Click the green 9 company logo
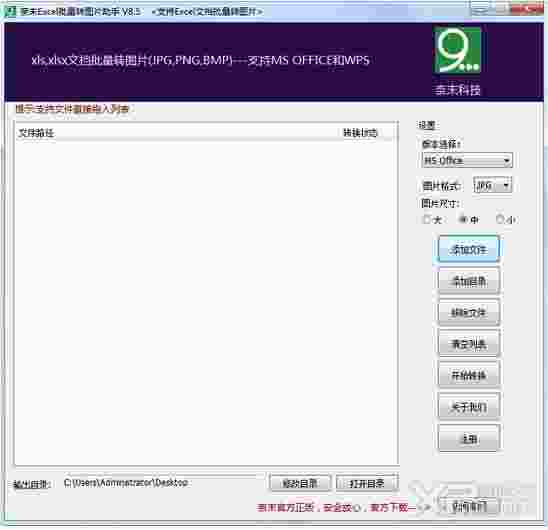Image resolution: width=548 pixels, height=530 pixels. click(x=457, y=50)
